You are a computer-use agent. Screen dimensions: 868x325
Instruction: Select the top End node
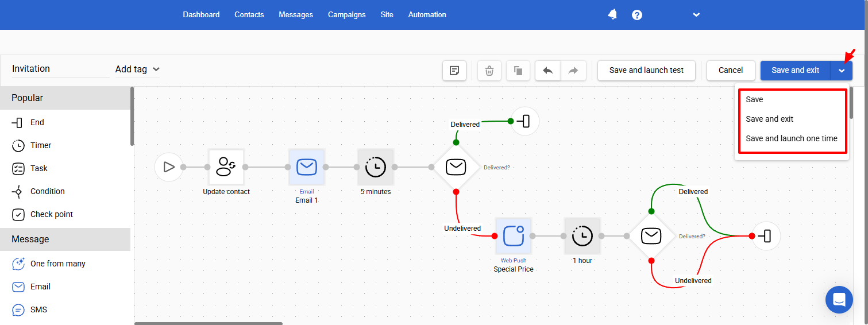tap(525, 121)
